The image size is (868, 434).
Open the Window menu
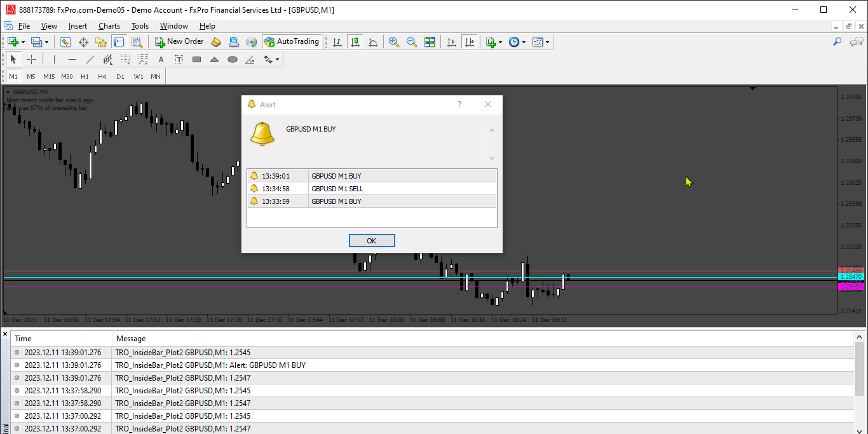[173, 26]
